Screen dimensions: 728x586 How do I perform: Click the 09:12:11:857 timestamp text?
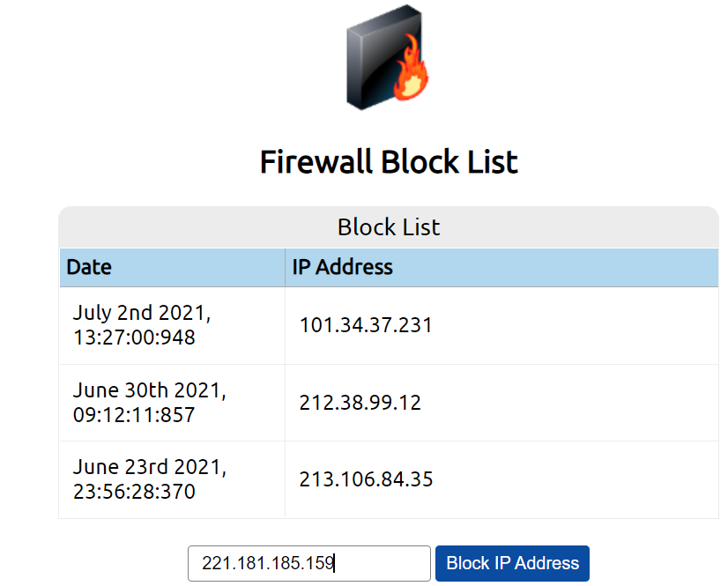[134, 415]
